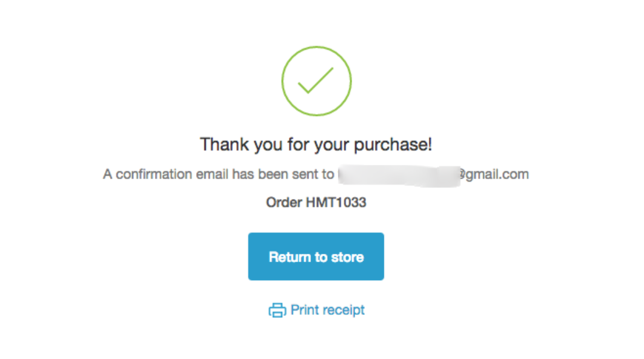The height and width of the screenshot is (359, 644).
Task: Open the Print receipt link
Action: pos(316,310)
